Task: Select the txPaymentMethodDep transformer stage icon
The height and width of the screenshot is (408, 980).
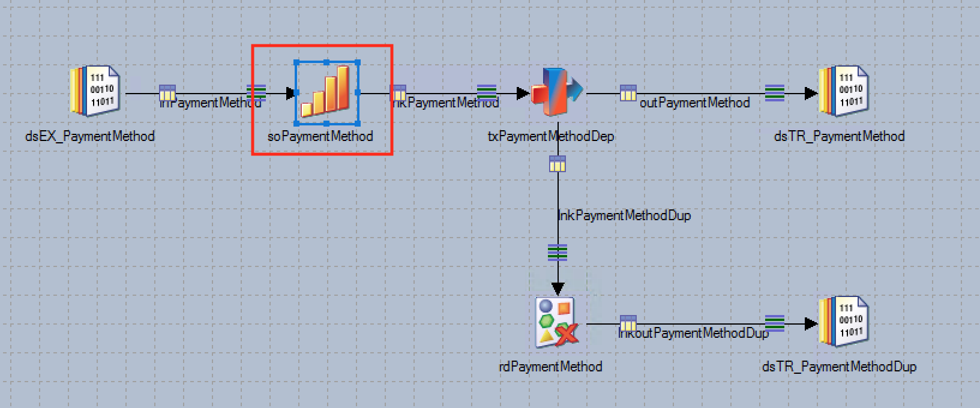Action: pos(556,92)
